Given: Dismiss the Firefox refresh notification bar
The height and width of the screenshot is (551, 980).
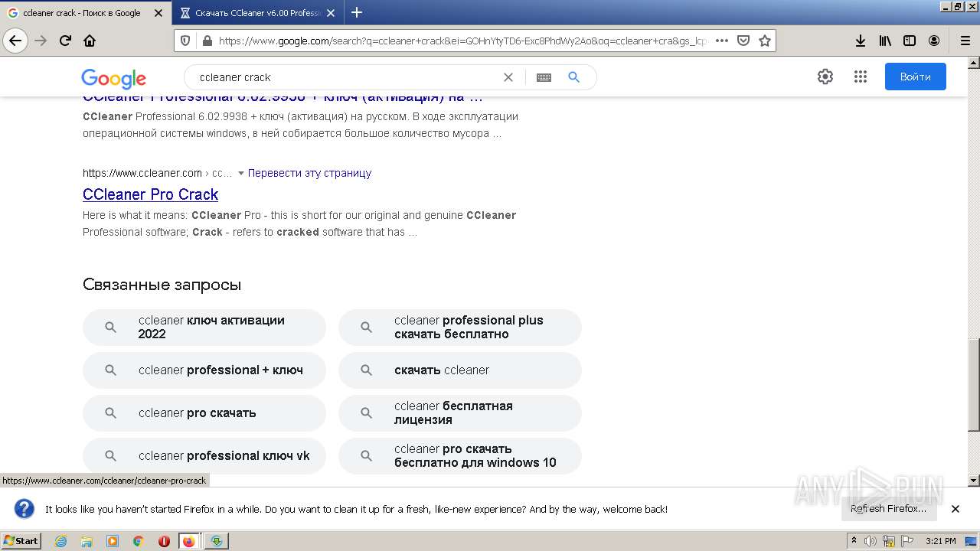Looking at the screenshot, I should coord(955,509).
